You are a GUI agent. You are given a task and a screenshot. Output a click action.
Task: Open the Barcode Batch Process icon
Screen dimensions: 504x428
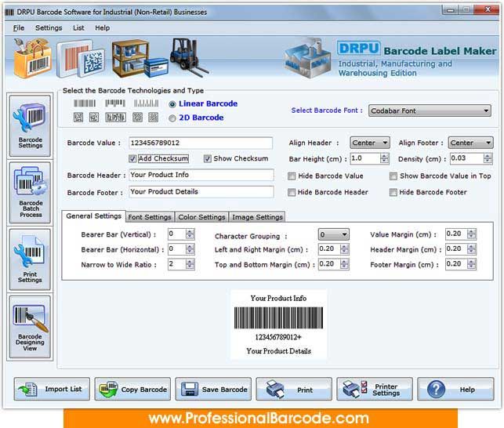[30, 193]
